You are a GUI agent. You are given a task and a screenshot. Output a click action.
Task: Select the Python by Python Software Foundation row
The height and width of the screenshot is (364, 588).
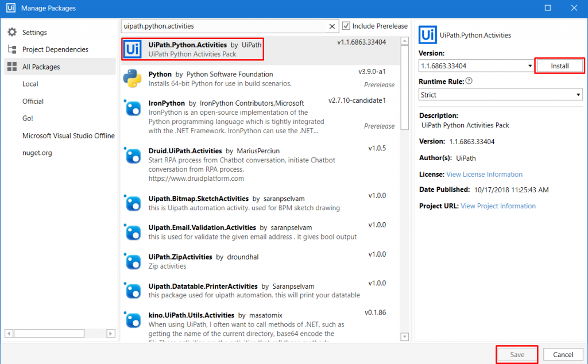(261, 79)
